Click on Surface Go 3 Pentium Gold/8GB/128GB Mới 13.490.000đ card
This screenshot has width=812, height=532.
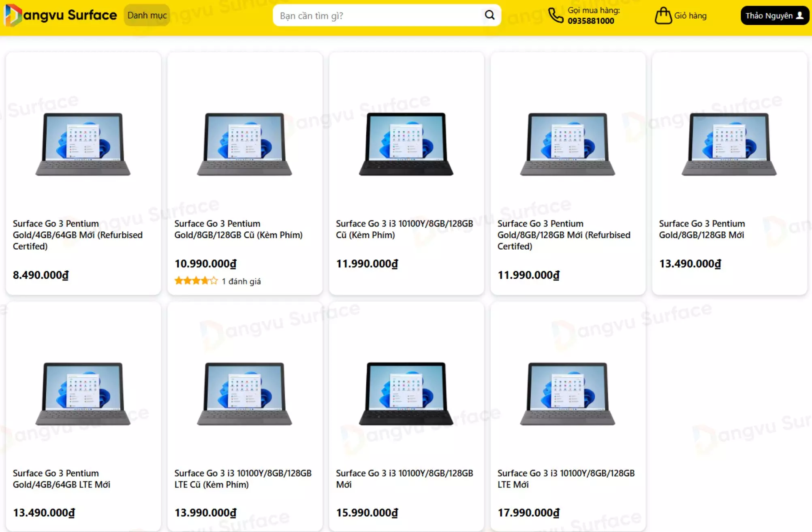[729, 172]
